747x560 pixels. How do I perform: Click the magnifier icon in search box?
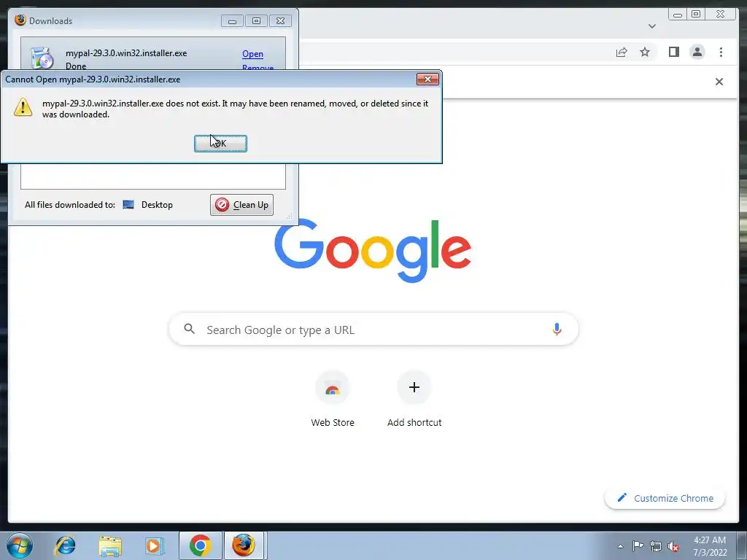(190, 329)
